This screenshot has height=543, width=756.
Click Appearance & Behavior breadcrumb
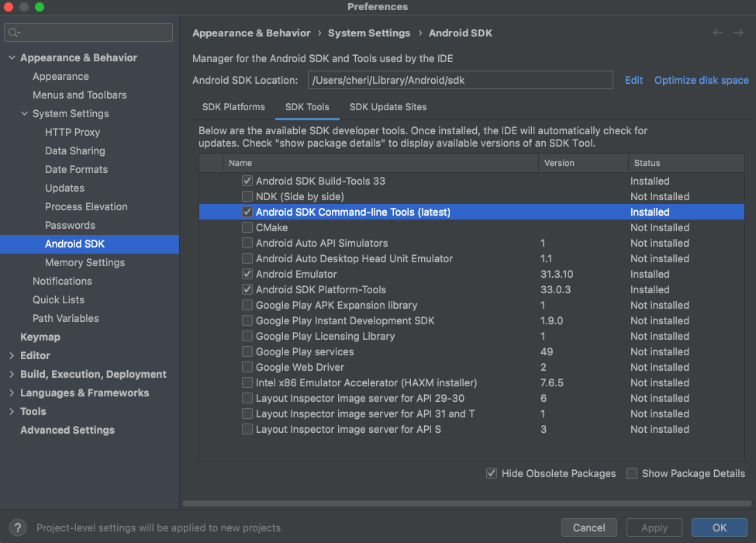click(x=251, y=33)
